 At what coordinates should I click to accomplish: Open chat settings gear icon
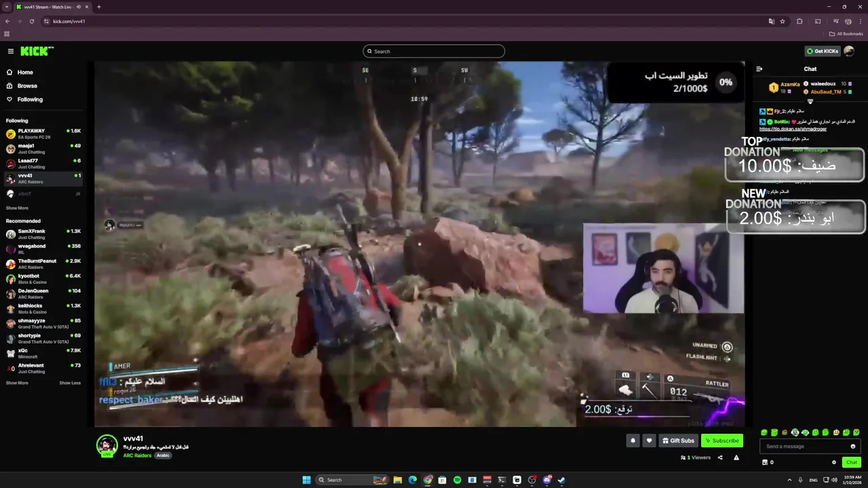point(834,462)
